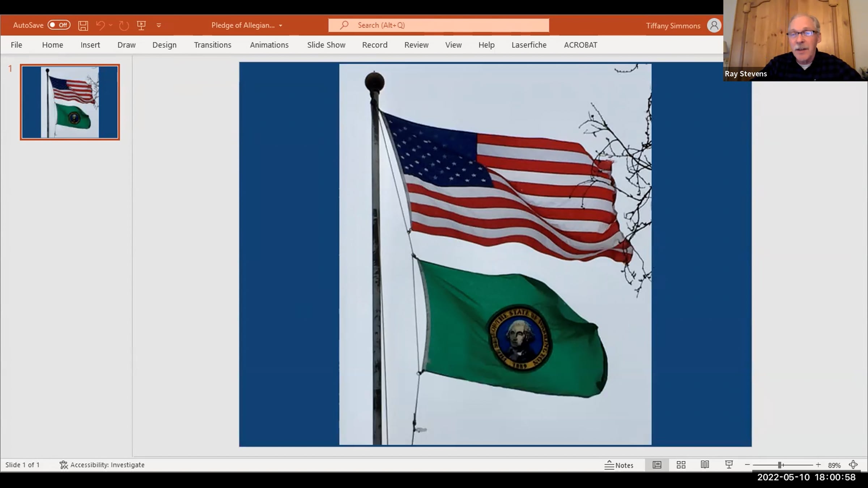Image resolution: width=868 pixels, height=488 pixels.
Task: Click the Slide 1 of 1 status indicator
Action: point(22,465)
